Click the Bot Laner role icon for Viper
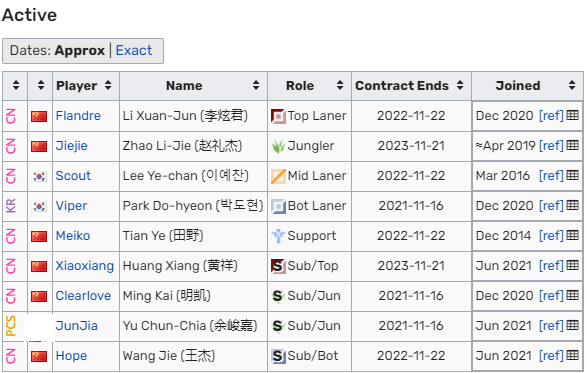 point(278,206)
